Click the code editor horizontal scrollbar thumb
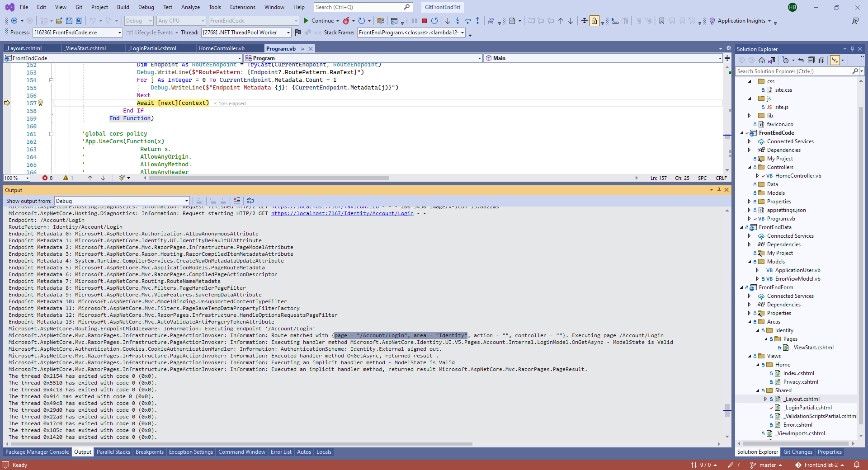 click(269, 178)
